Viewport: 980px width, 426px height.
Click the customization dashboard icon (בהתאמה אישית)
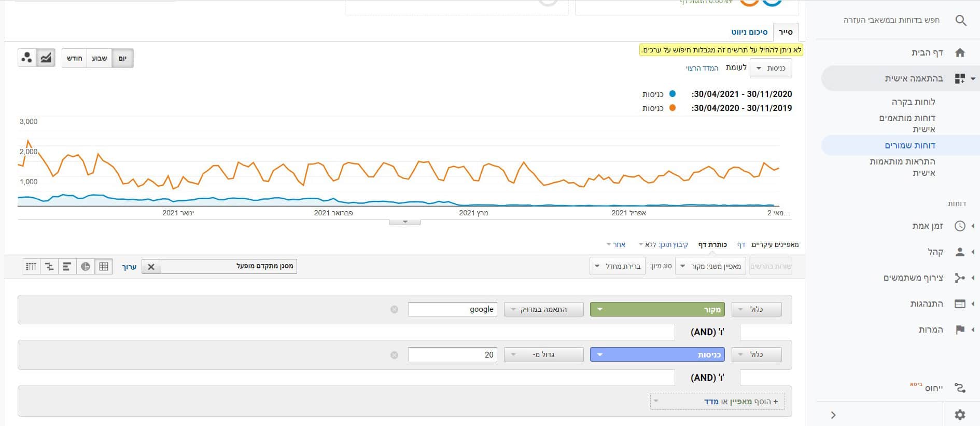960,78
